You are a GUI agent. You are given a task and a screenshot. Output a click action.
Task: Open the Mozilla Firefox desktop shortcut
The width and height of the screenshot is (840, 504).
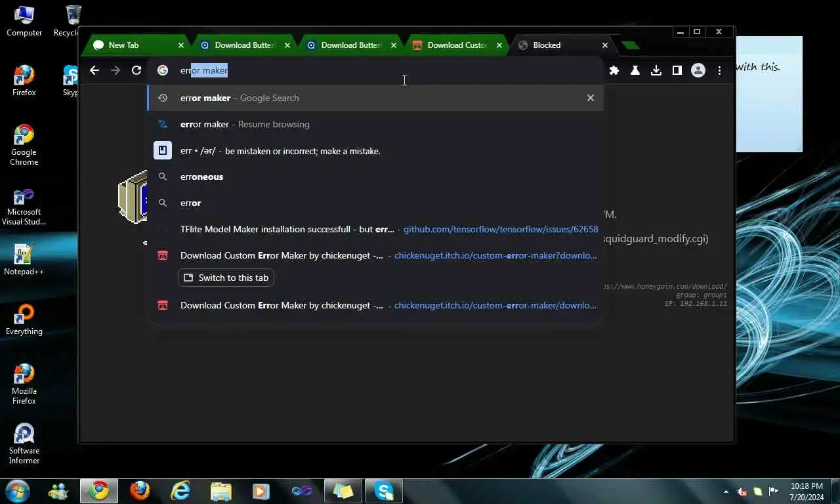coord(24,385)
